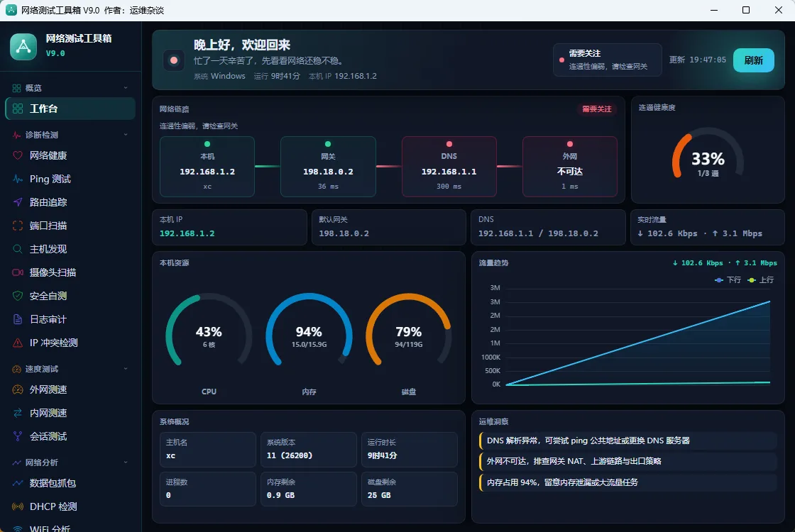Click the insight about 内存占用 94%
Viewport: 795px width, 532px height.
(627, 482)
